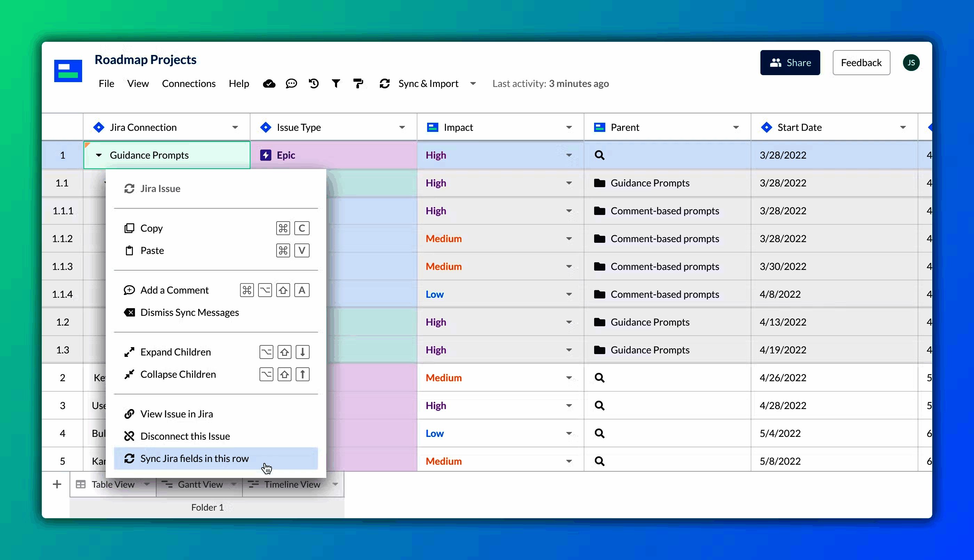
Task: Open the Parent column header dropdown arrow
Action: pyautogui.click(x=736, y=127)
